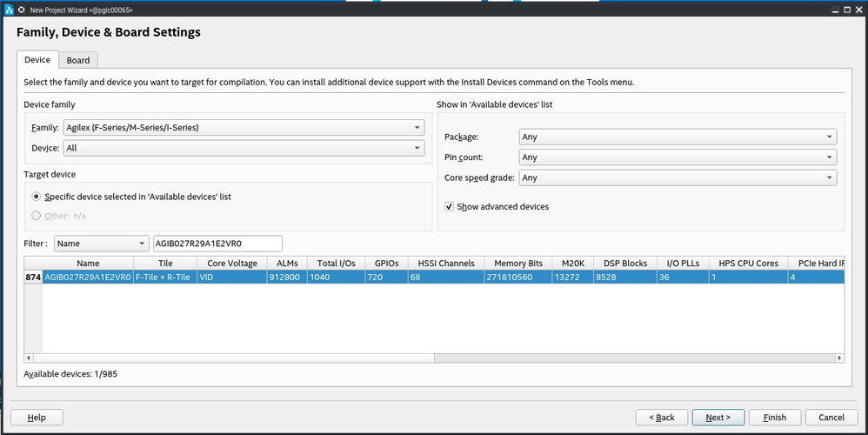Maximize the New Project Wizard window
Viewport: 868px width, 435px height.
[x=847, y=10]
